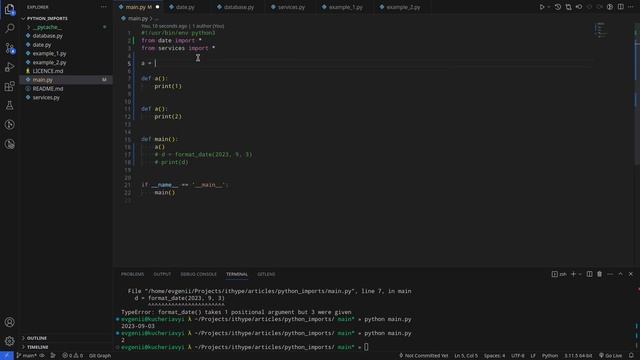Viewport: 640px width, 360px height.
Task: Open terminal panel ellipsis menu
Action: pos(610,274)
